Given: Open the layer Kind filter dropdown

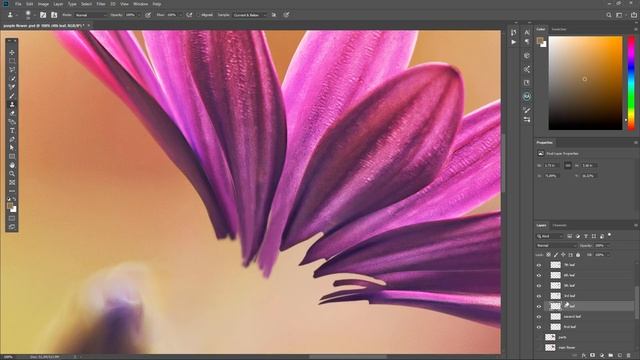Looking at the screenshot, I should click(x=549, y=236).
